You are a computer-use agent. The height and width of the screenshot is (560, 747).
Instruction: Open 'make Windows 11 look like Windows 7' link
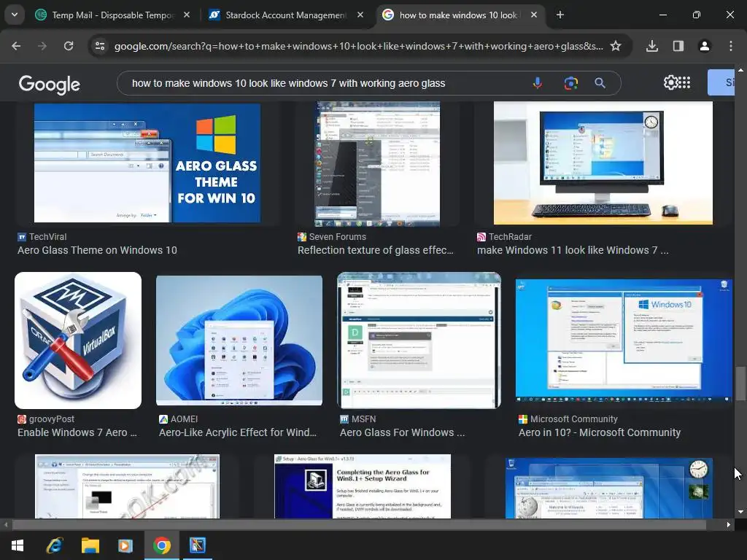click(573, 250)
